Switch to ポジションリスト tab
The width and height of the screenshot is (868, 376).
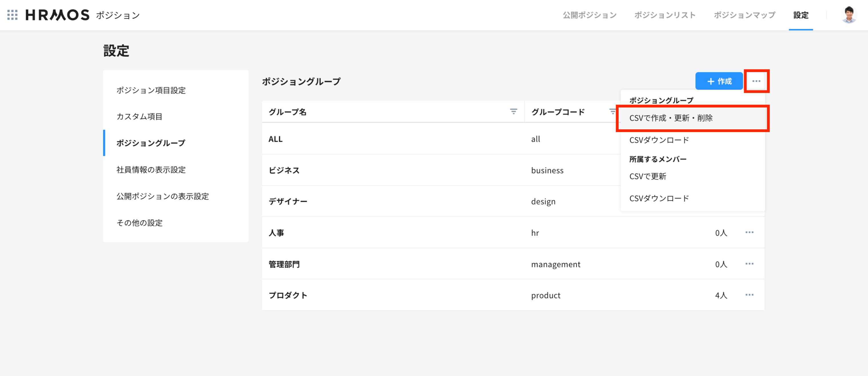(665, 15)
